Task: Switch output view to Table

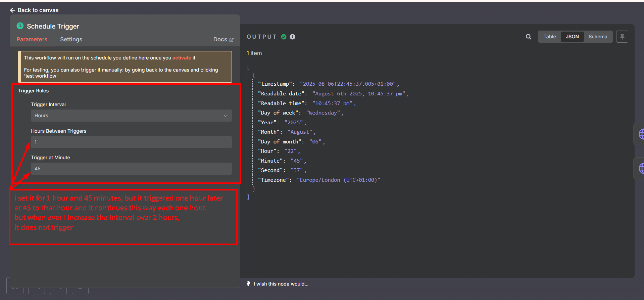Action: pyautogui.click(x=549, y=37)
